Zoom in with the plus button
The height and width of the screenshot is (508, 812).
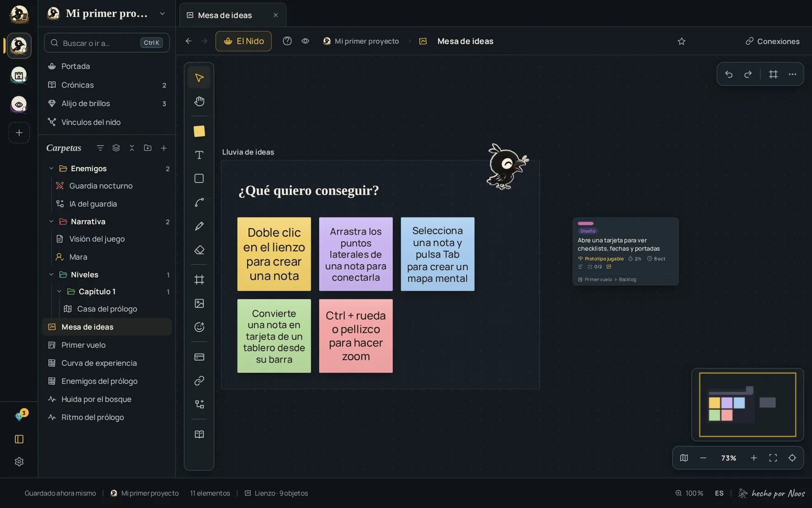tap(754, 458)
